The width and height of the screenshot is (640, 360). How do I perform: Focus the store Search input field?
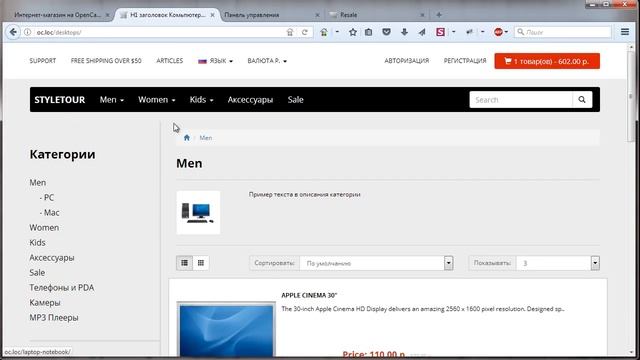coord(521,100)
